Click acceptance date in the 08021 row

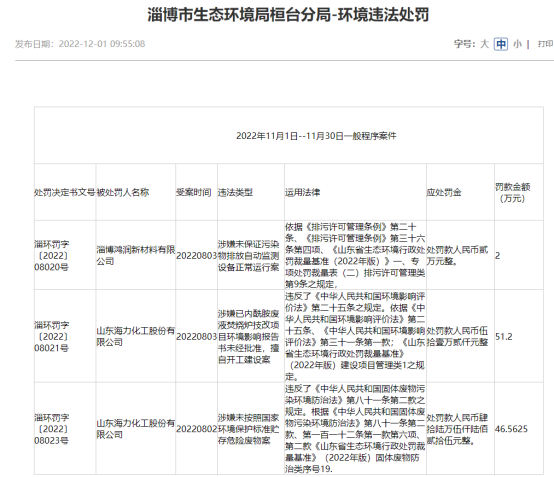196,336
